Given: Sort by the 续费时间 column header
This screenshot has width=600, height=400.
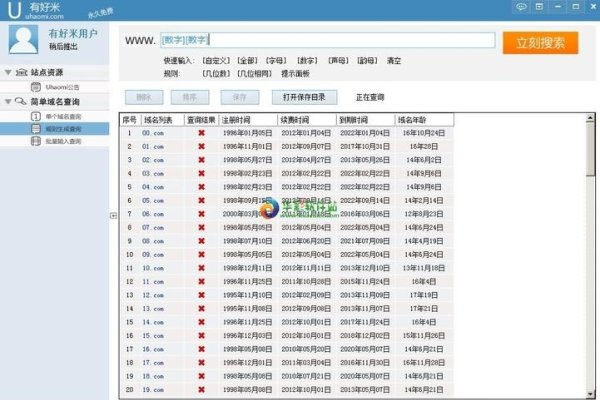Looking at the screenshot, I should (307, 120).
